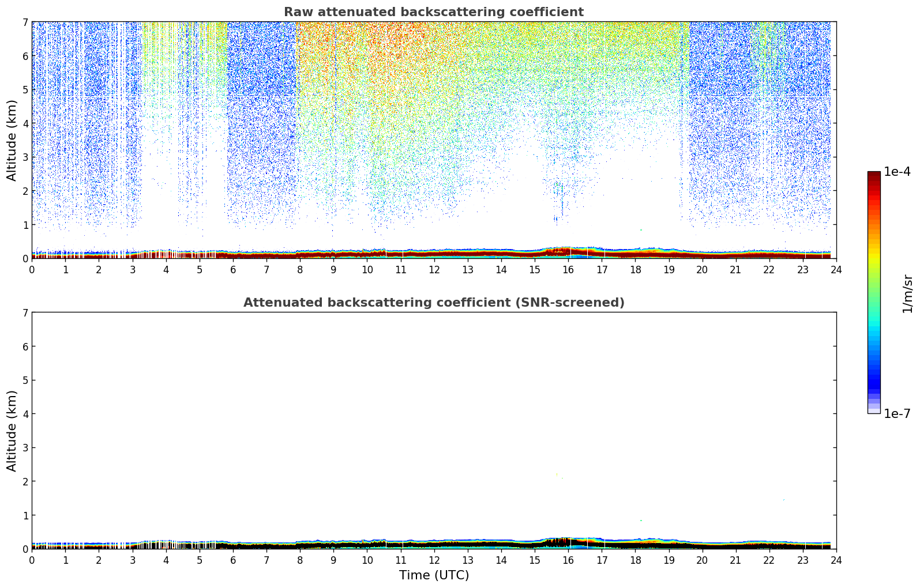Click altitude tick "7" on the SNR-screened plot
Viewport: 920px width, 588px height.
(25, 313)
